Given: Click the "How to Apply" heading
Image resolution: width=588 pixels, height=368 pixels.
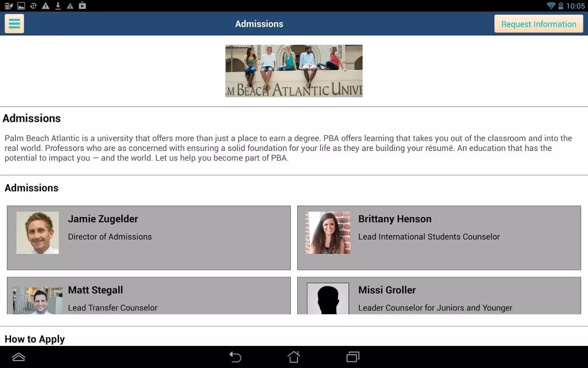Looking at the screenshot, I should (35, 339).
